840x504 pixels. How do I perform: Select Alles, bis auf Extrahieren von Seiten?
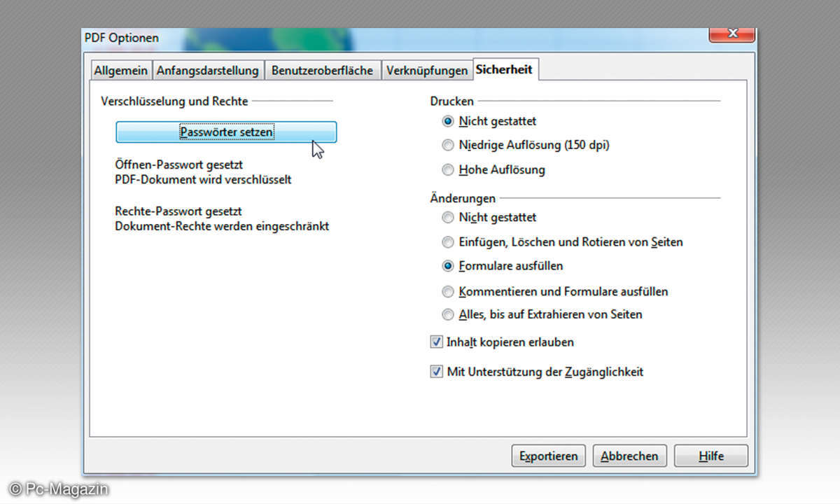pos(542,314)
